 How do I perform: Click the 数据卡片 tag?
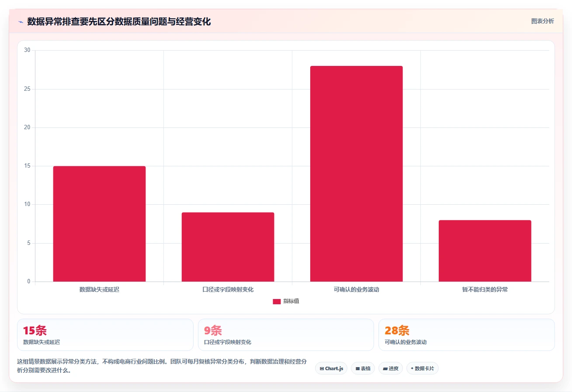point(423,368)
